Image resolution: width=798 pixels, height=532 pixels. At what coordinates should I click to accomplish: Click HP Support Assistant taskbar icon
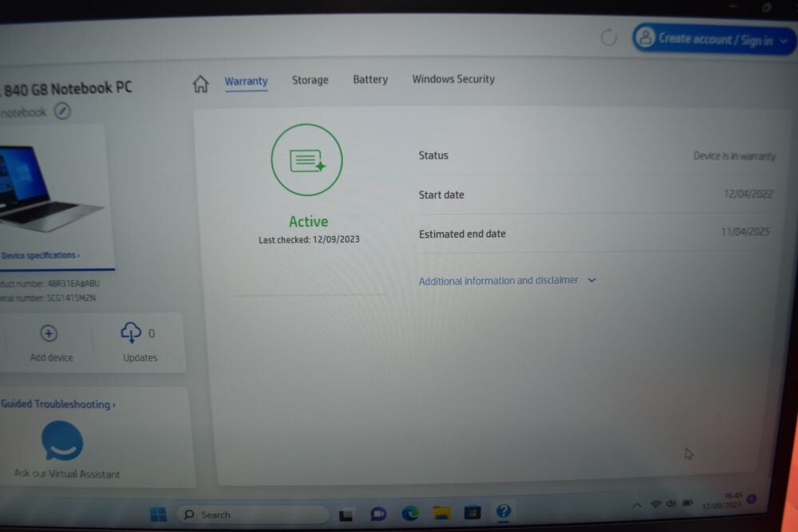tap(504, 511)
